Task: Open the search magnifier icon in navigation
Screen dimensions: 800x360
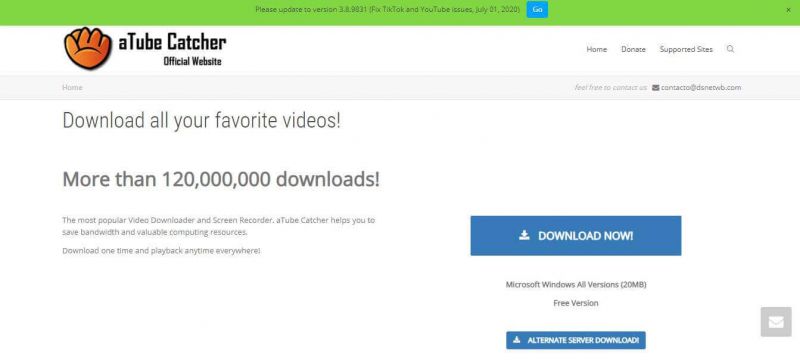Action: coord(730,49)
